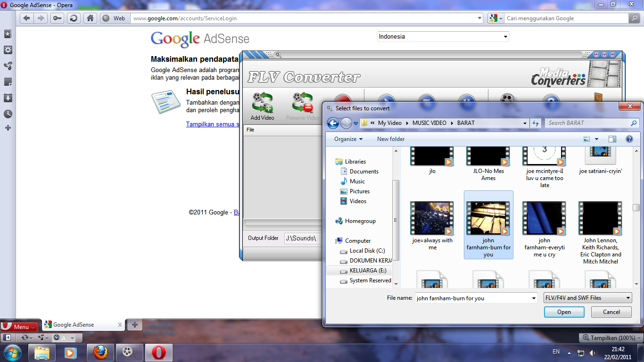The height and width of the screenshot is (362, 644).
Task: Open the Organize menu
Action: [348, 139]
